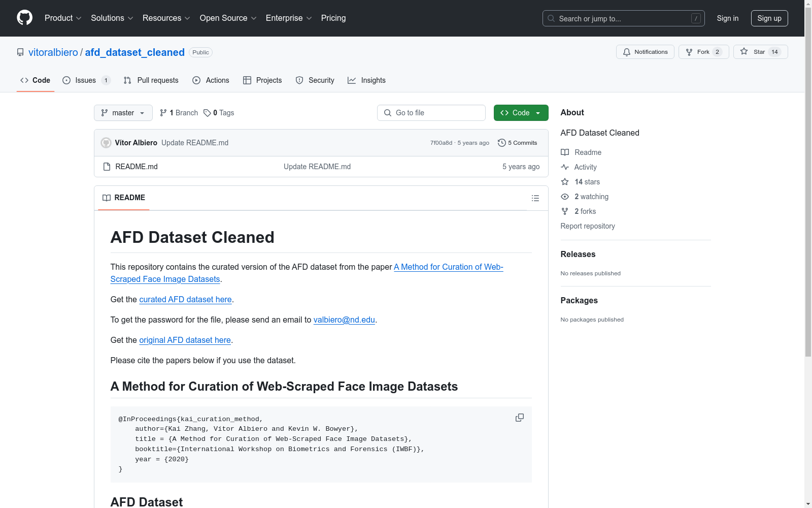Open the 0 Tags link

pyautogui.click(x=219, y=113)
